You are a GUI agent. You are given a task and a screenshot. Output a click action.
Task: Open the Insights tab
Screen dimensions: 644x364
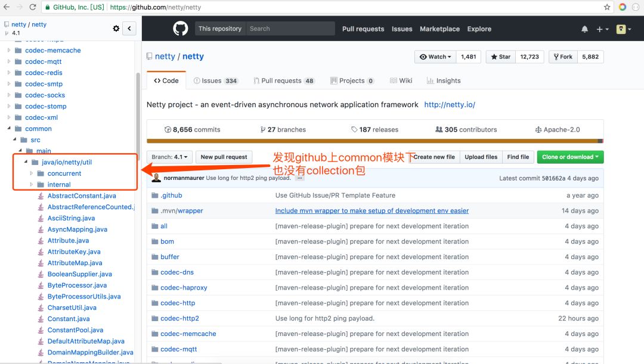tap(444, 80)
